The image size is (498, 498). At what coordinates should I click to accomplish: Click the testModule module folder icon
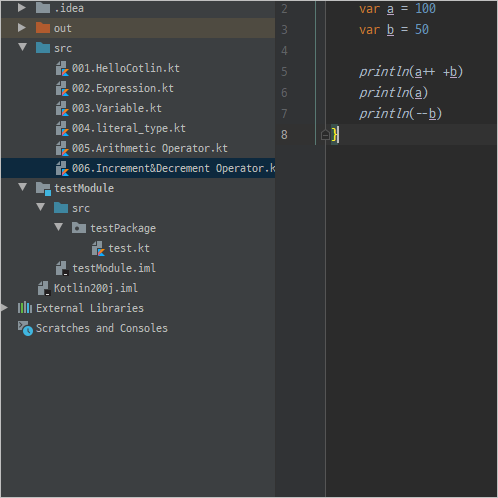point(43,189)
